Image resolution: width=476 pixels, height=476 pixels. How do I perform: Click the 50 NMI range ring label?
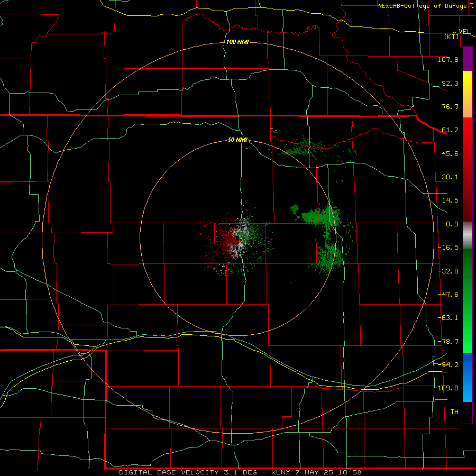[x=237, y=140]
